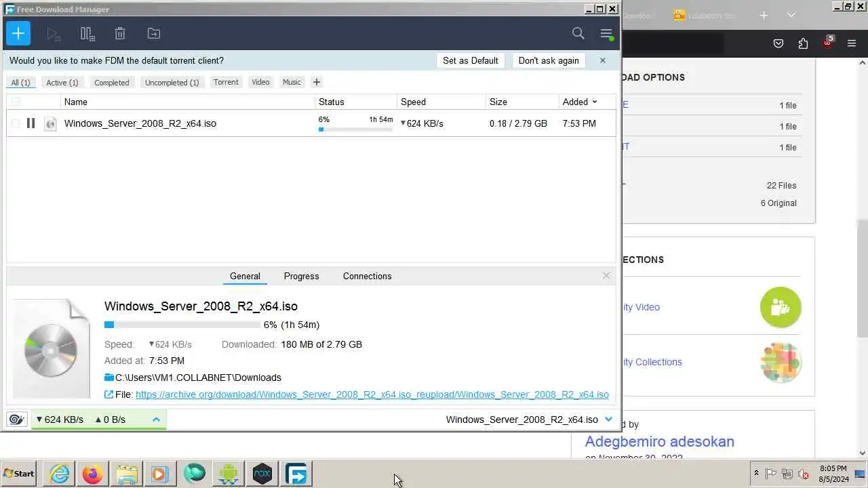Click the download speed 624 KB/s status indicator
The height and width of the screenshot is (488, 868).
point(60,420)
